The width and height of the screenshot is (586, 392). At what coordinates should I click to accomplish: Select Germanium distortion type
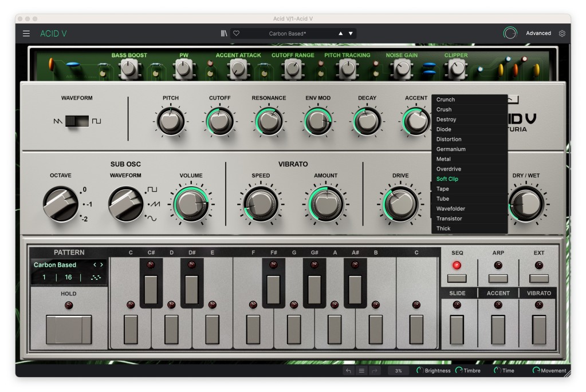(x=451, y=149)
